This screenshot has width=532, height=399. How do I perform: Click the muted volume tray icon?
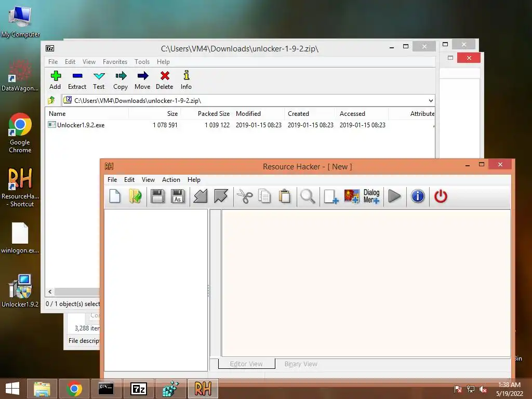pos(483,389)
